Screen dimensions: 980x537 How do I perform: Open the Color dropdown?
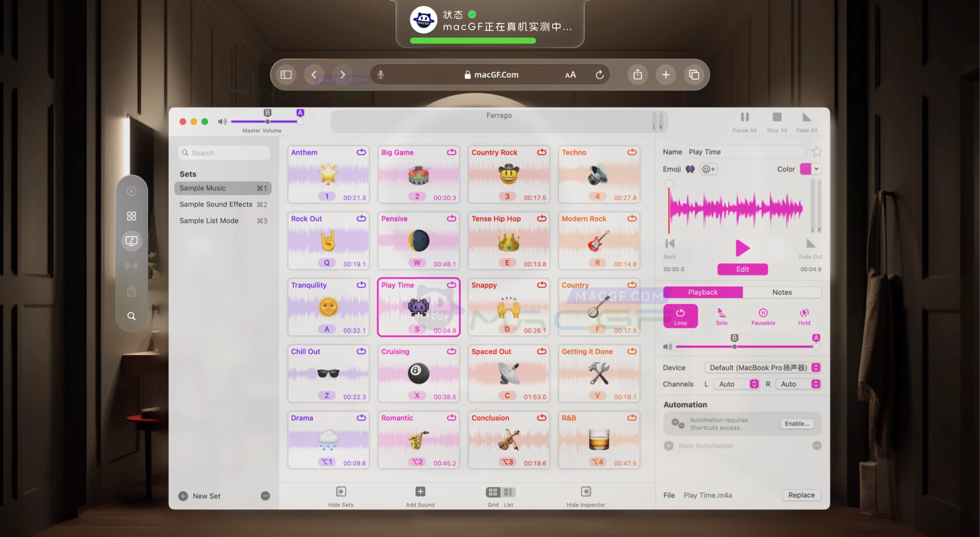[x=810, y=169]
